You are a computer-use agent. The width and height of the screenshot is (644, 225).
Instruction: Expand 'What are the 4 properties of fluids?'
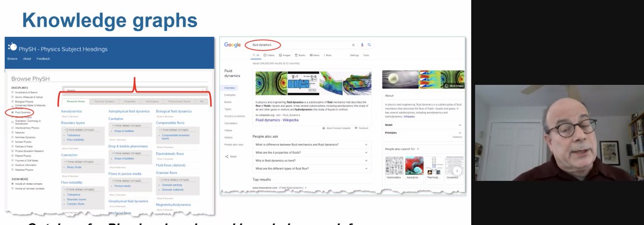(x=312, y=153)
